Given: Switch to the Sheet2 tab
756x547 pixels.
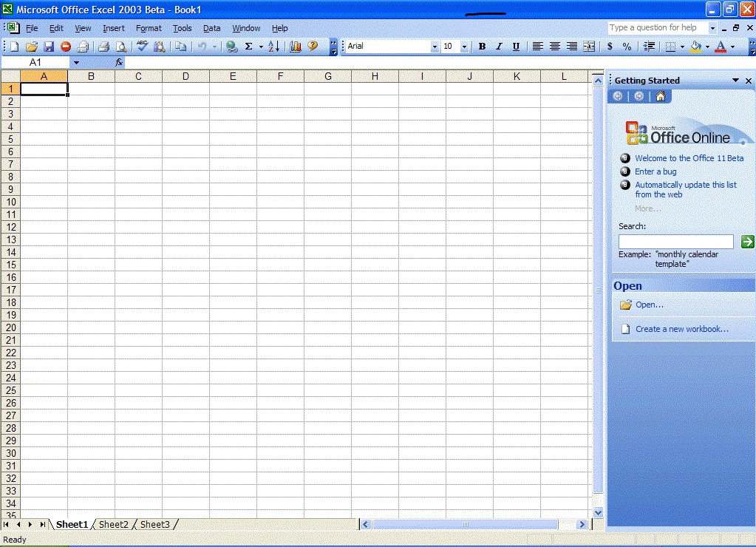Looking at the screenshot, I should click(x=113, y=524).
